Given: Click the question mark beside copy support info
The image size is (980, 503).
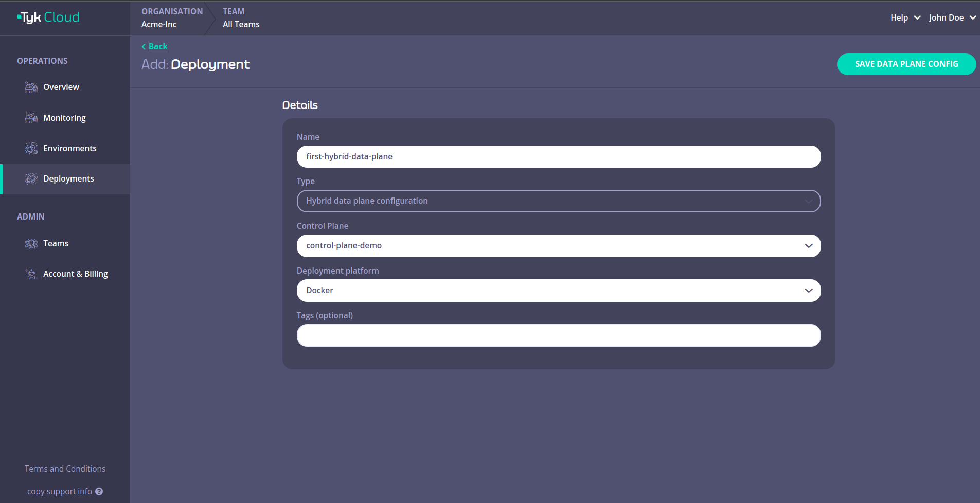Looking at the screenshot, I should [x=99, y=491].
